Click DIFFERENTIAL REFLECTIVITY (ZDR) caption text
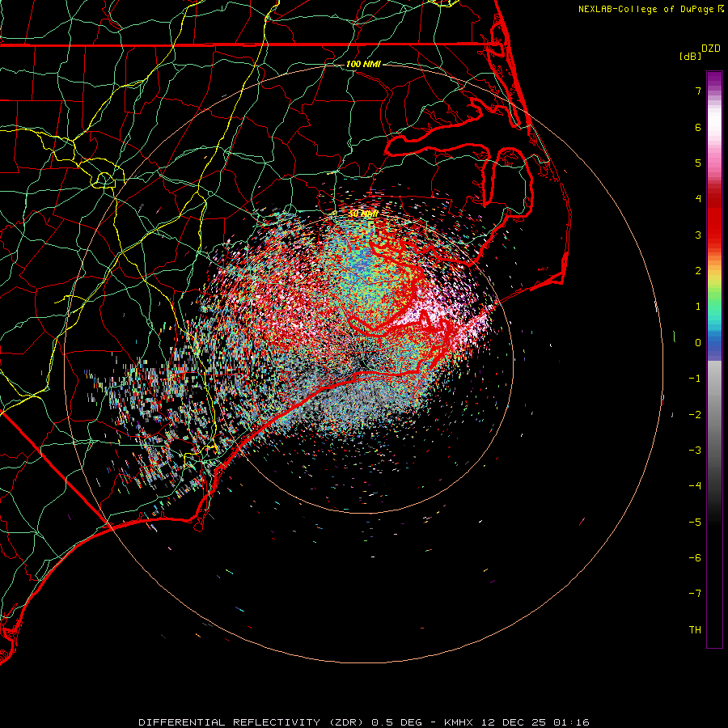This screenshot has width=728, height=728. point(252,722)
